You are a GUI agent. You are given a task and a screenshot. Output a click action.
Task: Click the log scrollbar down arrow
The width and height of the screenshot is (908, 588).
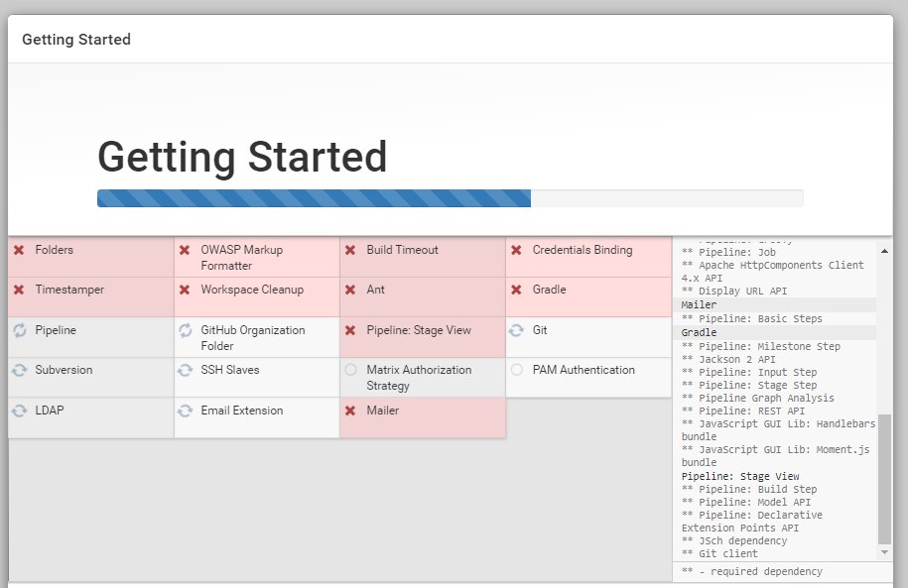tap(884, 552)
